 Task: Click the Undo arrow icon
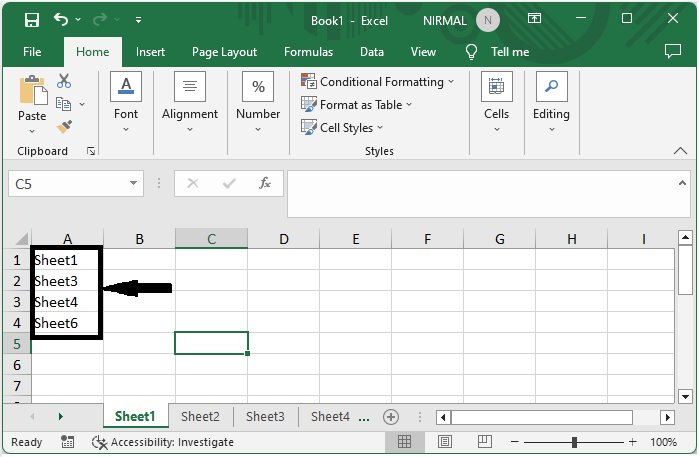[62, 19]
